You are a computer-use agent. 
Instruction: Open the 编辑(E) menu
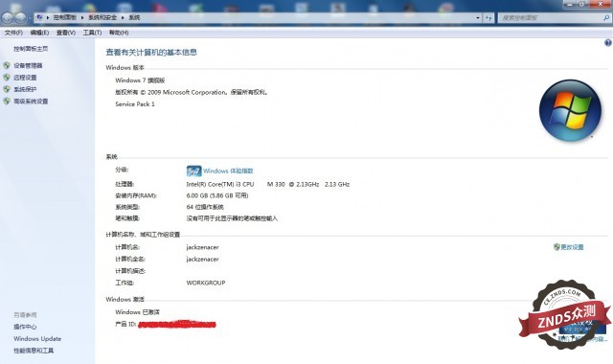tap(39, 33)
